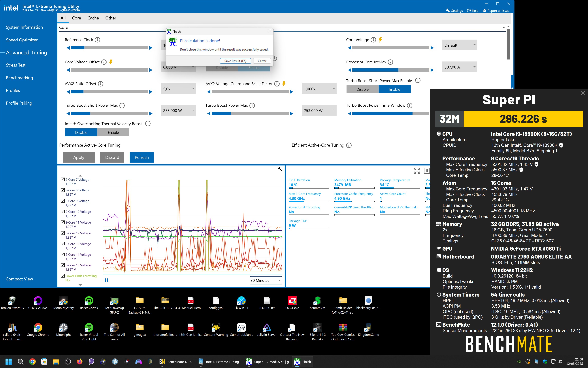Open the ScummVM desktop icon
The height and width of the screenshot is (368, 588).
click(318, 303)
